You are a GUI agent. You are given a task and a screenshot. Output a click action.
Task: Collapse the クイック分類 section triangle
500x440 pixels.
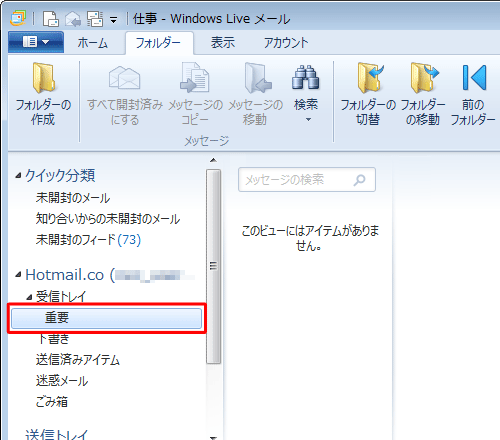(19, 176)
